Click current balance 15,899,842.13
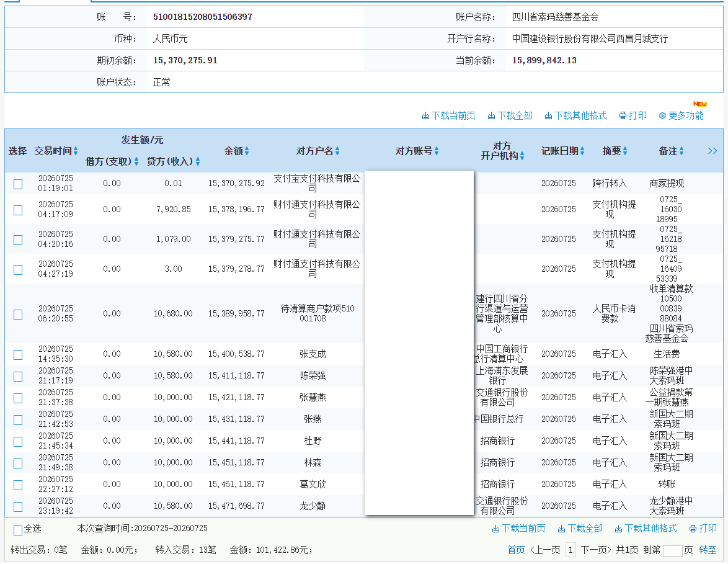Viewport: 728px width, 564px height. (544, 60)
